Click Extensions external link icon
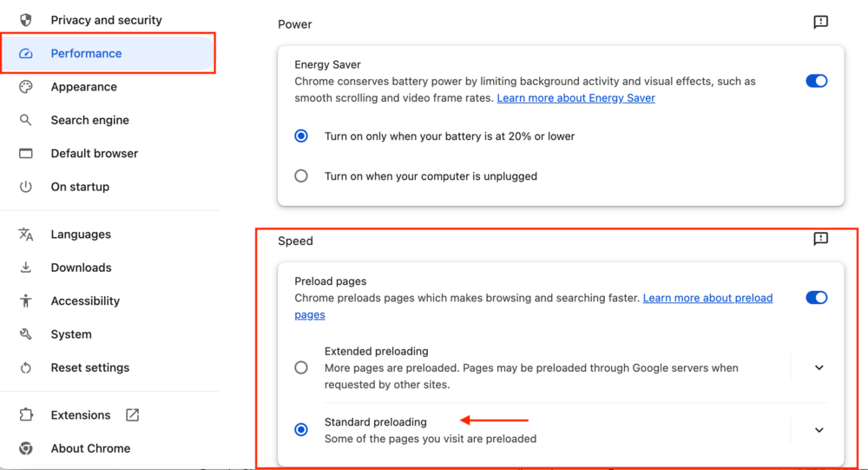 132,415
